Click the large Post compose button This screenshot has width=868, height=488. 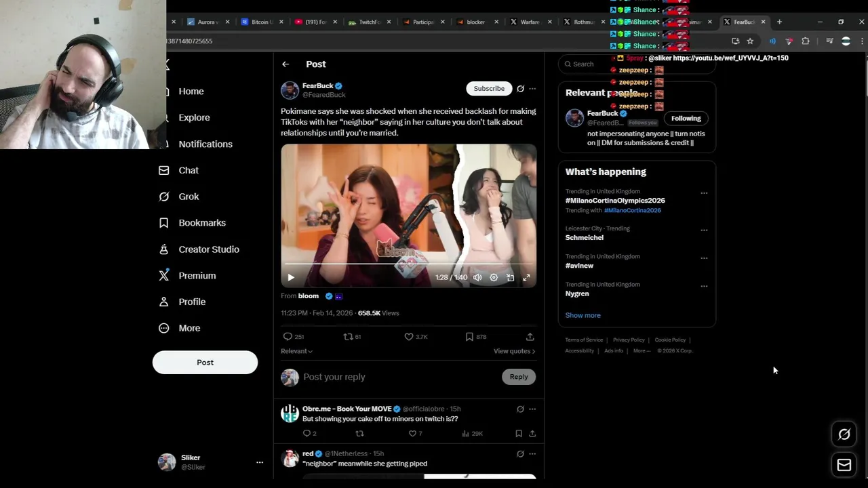205,362
